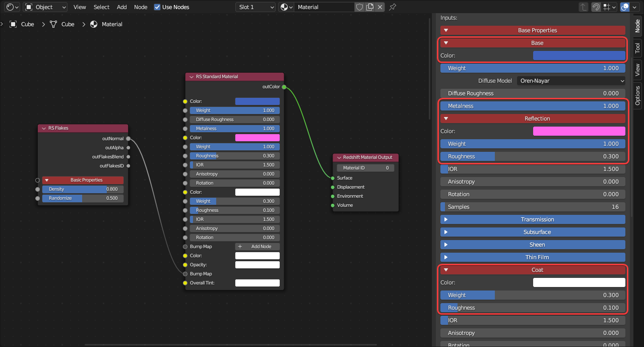Collapse the Reflection section header
This screenshot has width=644, height=347.
[x=533, y=119]
